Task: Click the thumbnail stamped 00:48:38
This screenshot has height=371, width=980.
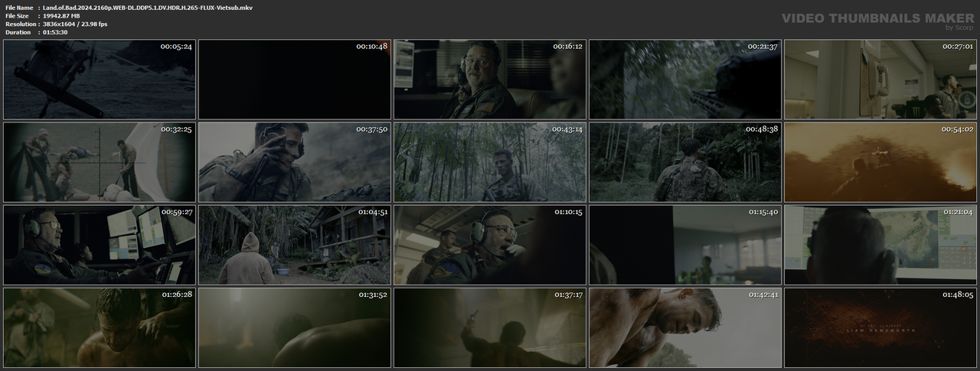Action: 685,162
